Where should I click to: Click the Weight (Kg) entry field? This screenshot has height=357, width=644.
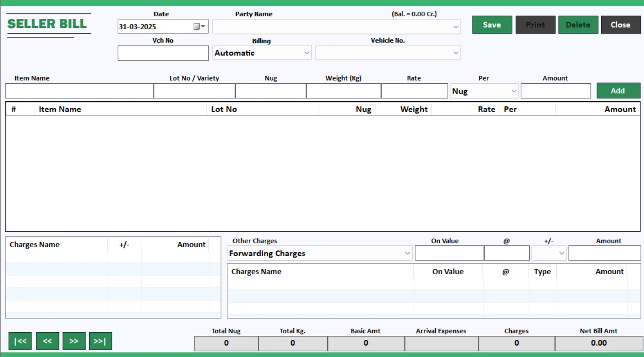[x=344, y=91]
